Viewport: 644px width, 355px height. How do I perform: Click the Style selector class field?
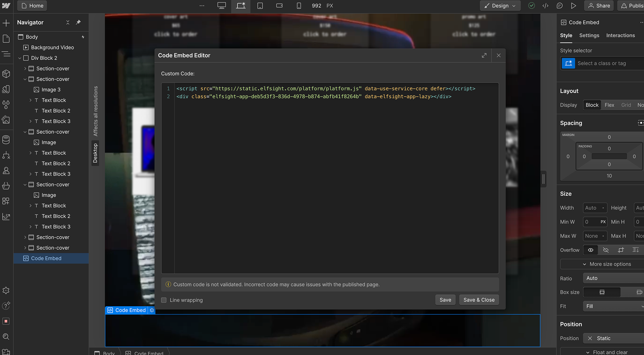pos(602,63)
